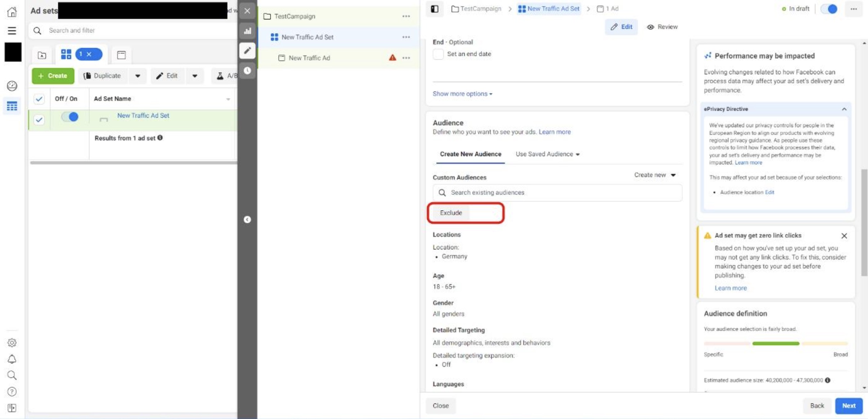The height and width of the screenshot is (419, 868).
Task: Open the Use Saved Audience dropdown
Action: pyautogui.click(x=548, y=154)
